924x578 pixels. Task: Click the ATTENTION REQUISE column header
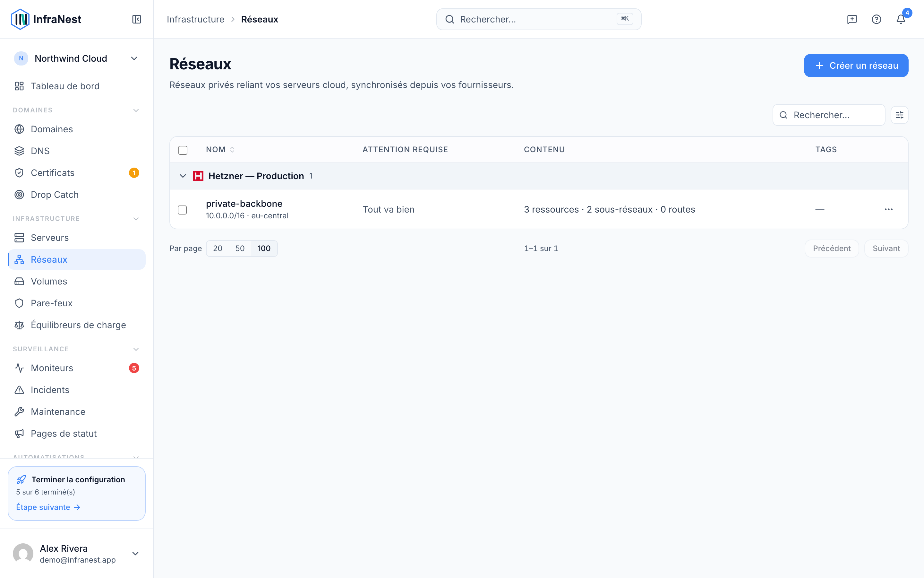(x=405, y=149)
